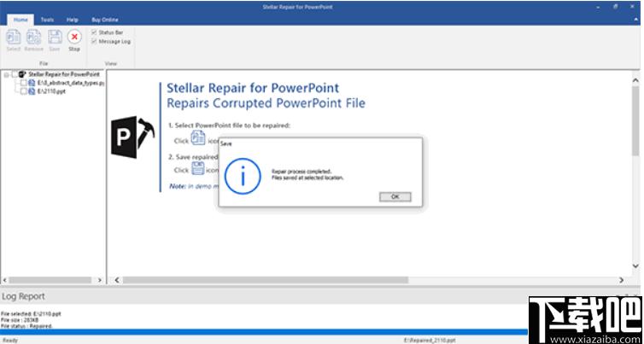Click 'Ready' in the status bar
Viewport: 644px width, 344px height.
click(10, 341)
